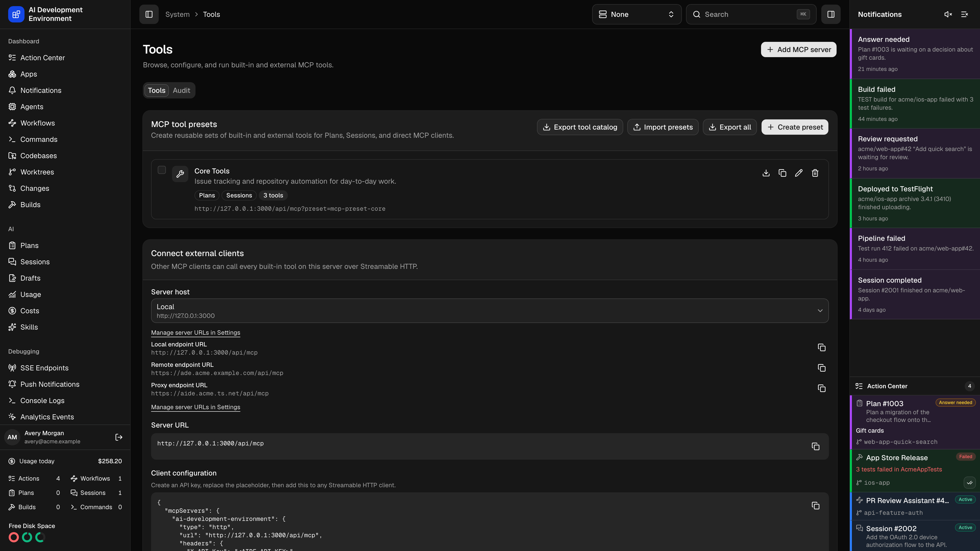Click the red Free Disk Space ring

pyautogui.click(x=14, y=537)
